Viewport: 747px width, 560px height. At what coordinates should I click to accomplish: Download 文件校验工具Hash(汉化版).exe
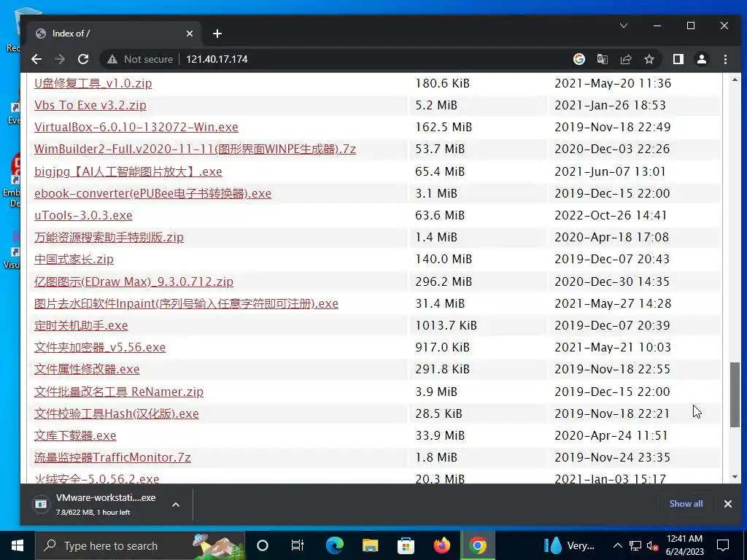(x=116, y=413)
